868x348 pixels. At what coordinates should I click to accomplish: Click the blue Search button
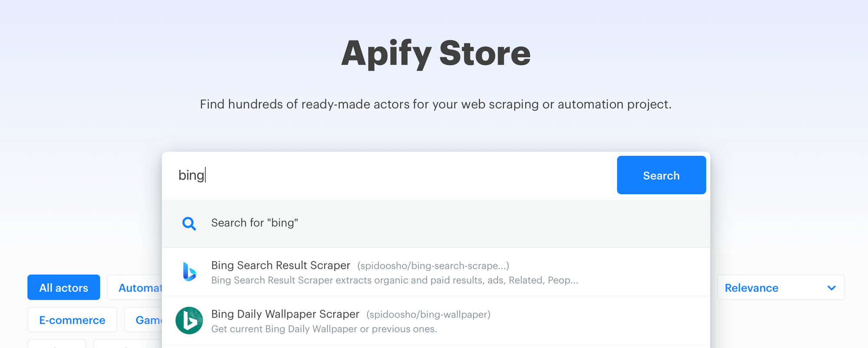(661, 175)
